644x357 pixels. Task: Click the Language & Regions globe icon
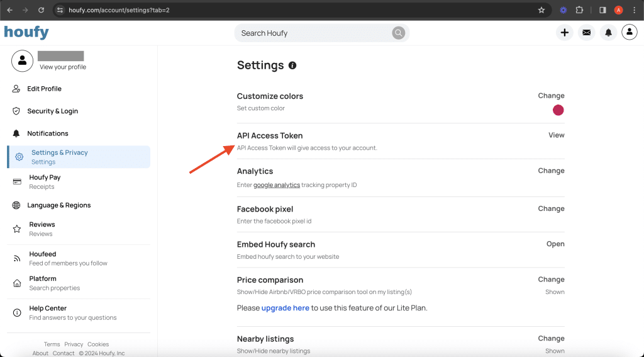(16, 205)
